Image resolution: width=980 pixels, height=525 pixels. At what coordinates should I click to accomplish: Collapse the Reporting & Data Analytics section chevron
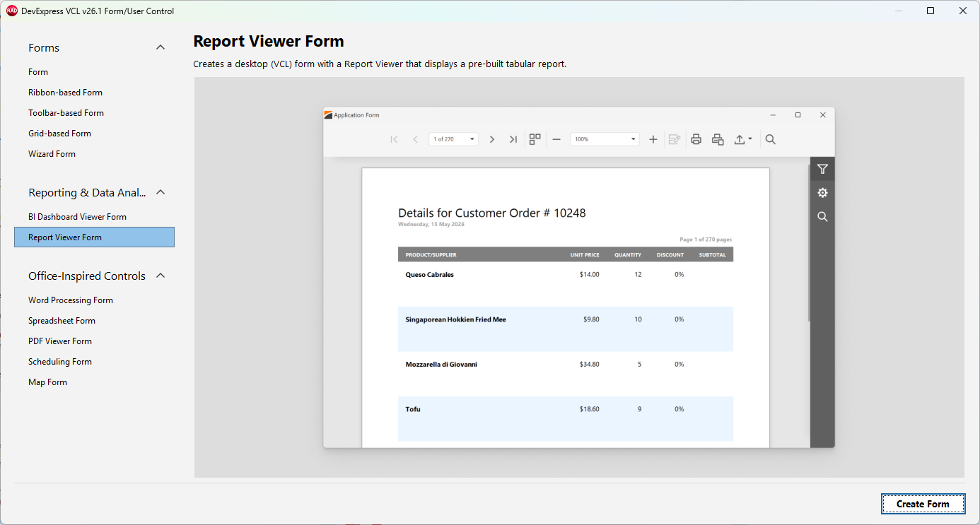[161, 192]
